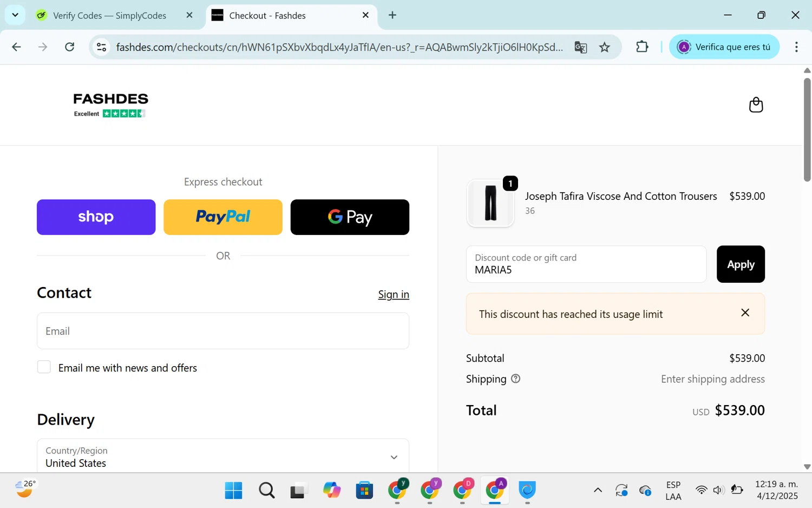812x508 pixels.
Task: Enable Email me with news and offers
Action: pyautogui.click(x=44, y=367)
